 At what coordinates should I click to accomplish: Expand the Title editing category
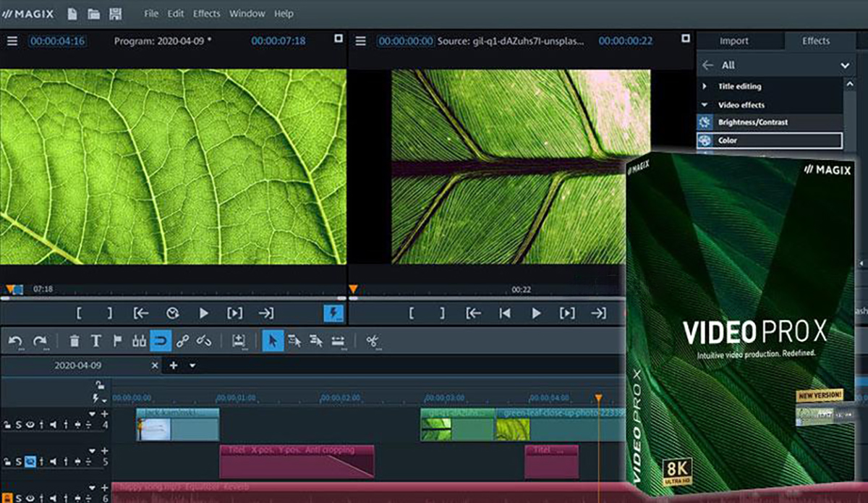pos(705,86)
